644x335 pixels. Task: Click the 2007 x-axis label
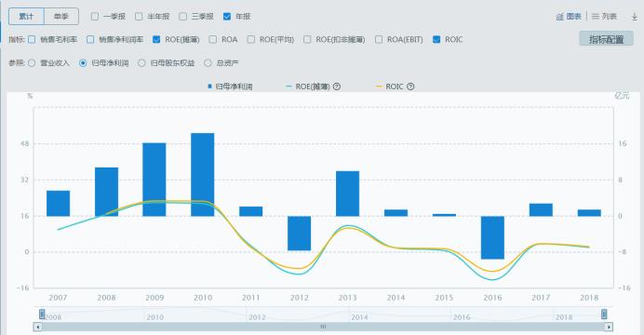click(x=58, y=298)
